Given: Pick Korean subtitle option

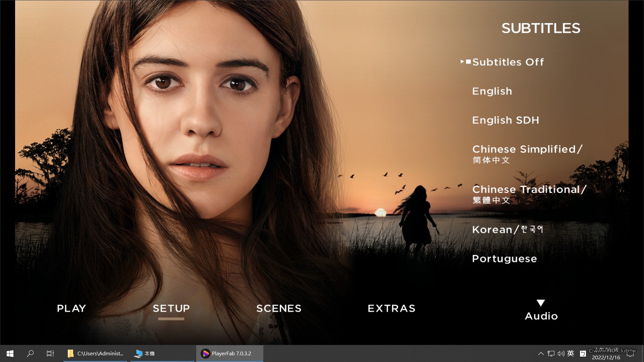Looking at the screenshot, I should (507, 230).
